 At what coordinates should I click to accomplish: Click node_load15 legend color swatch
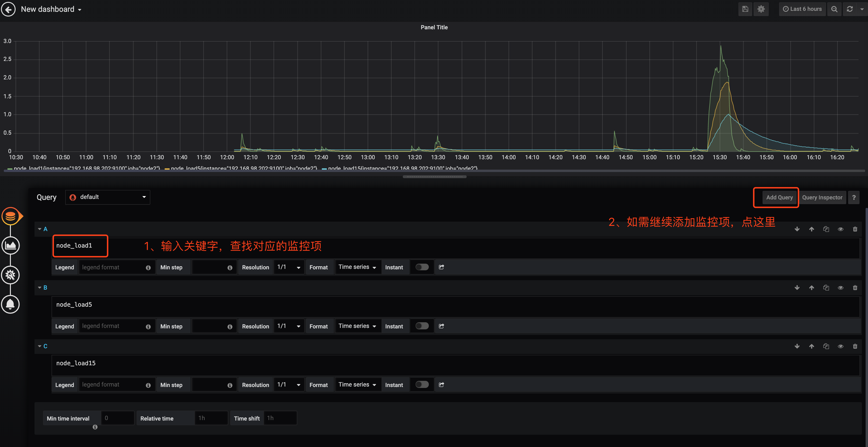(324, 169)
